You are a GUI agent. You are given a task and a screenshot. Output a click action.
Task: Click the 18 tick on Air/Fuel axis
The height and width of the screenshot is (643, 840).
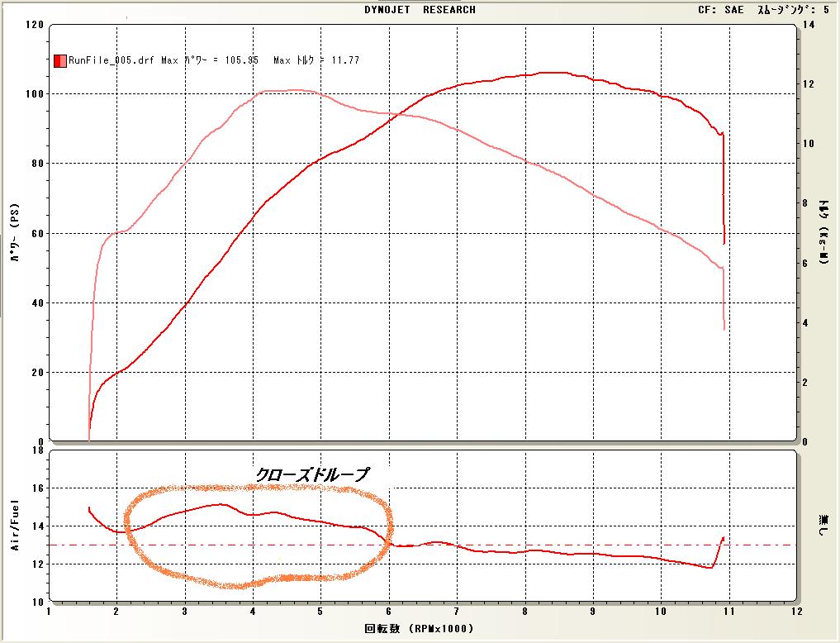tap(37, 450)
